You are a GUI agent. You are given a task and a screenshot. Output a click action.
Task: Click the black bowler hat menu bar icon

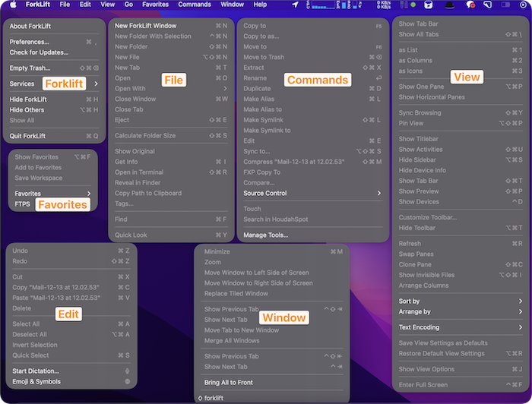[x=450, y=5]
